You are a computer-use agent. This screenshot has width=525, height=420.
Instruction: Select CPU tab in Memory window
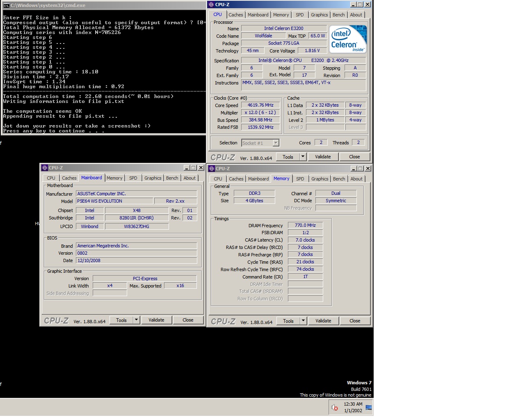point(218,179)
